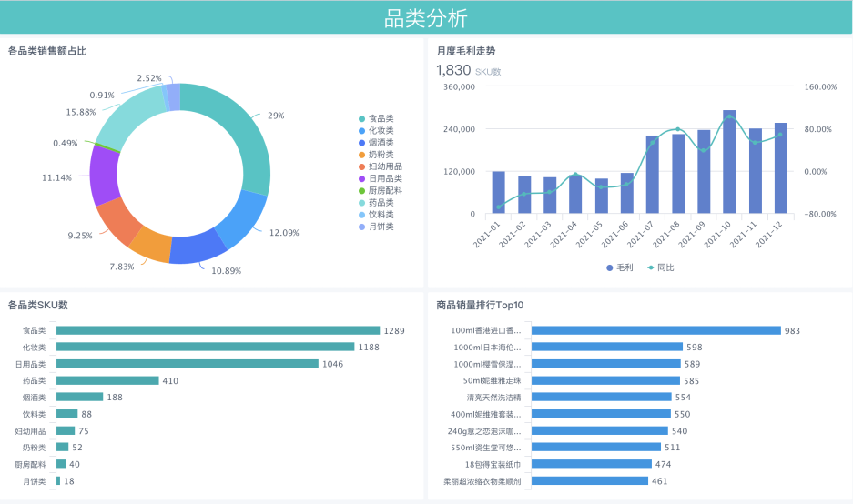The height and width of the screenshot is (504, 853).
Task: Click the 化妆类 legend color dot
Action: tap(361, 131)
